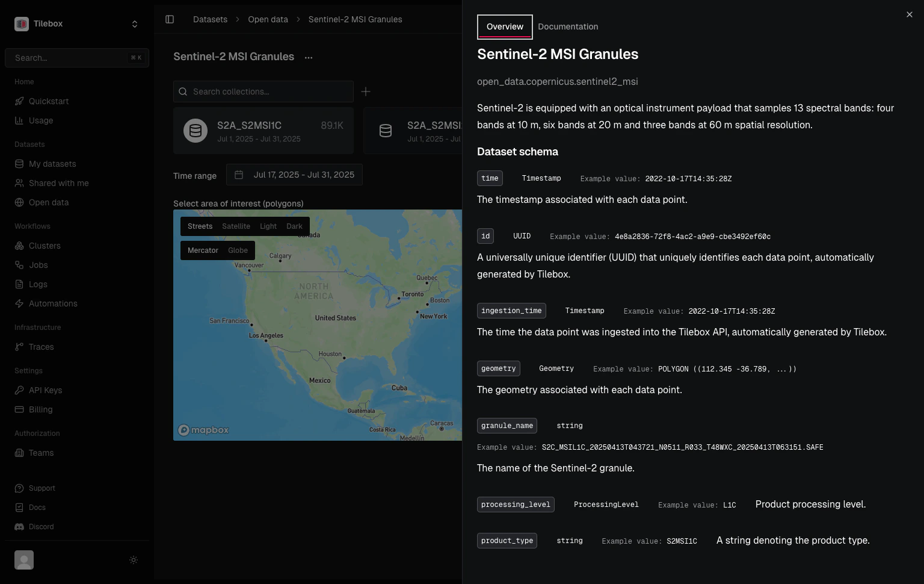Open the user avatar menu

(x=24, y=560)
